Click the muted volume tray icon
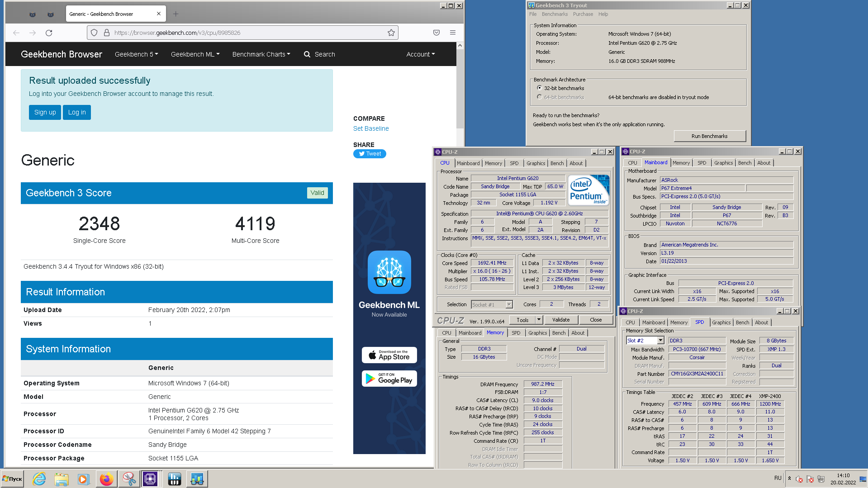The height and width of the screenshot is (488, 868). pyautogui.click(x=799, y=479)
